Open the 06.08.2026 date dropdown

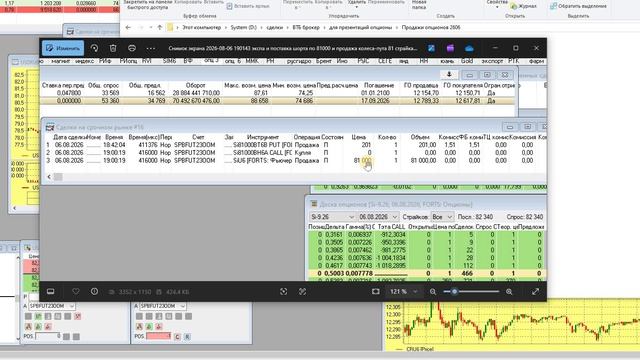pyautogui.click(x=378, y=217)
